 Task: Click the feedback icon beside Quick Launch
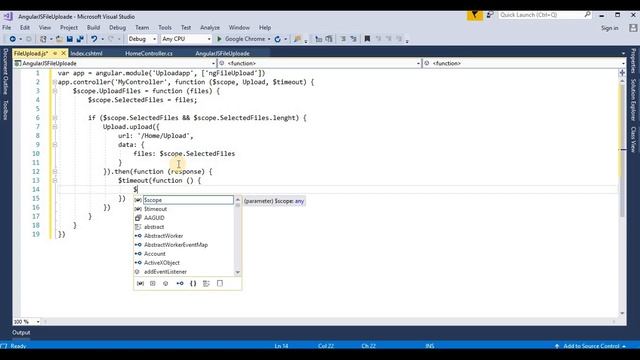[490, 15]
